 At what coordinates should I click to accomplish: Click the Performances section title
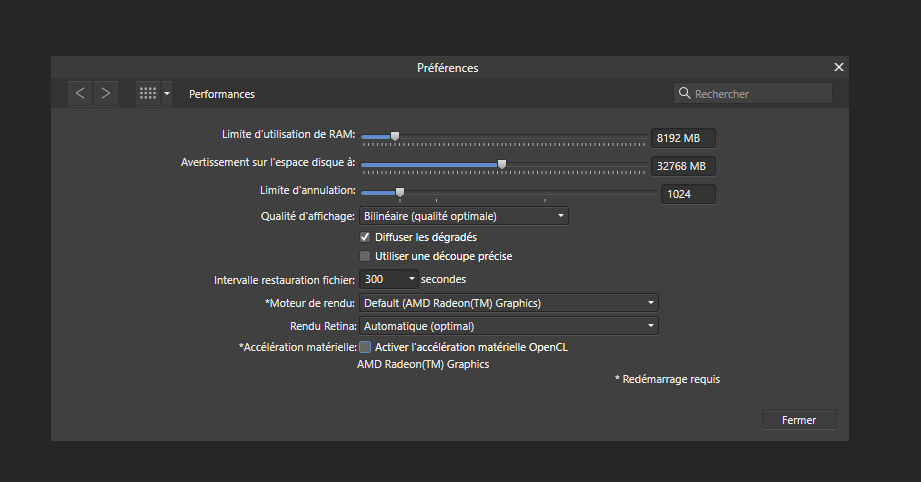click(222, 94)
